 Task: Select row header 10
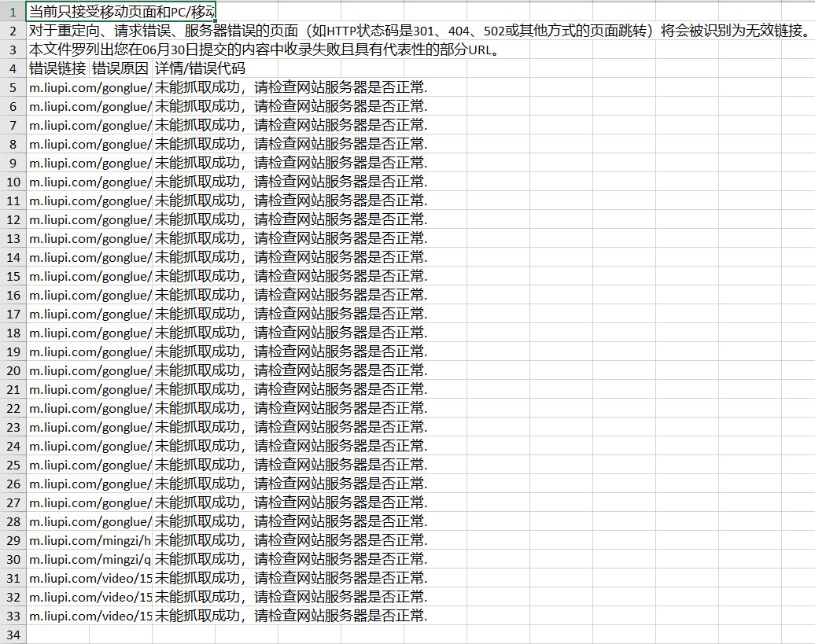13,182
